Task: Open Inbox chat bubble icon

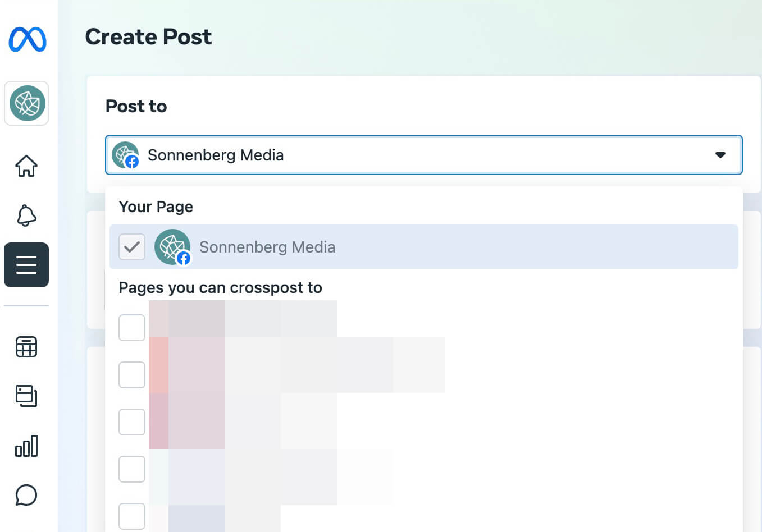Action: 26,495
